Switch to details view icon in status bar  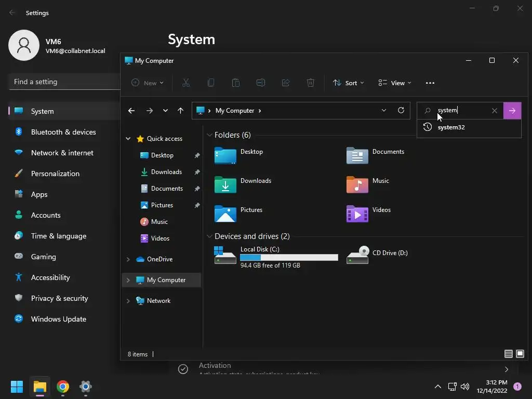(508, 354)
